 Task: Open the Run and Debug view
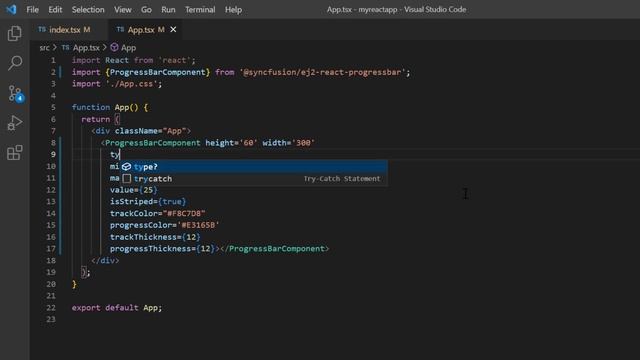15,123
